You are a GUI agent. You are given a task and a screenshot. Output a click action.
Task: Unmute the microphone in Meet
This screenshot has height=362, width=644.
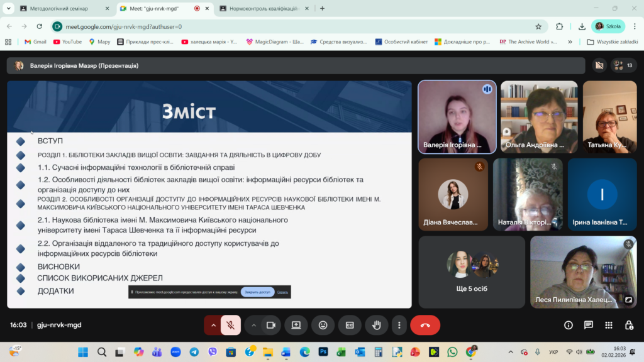pyautogui.click(x=231, y=325)
